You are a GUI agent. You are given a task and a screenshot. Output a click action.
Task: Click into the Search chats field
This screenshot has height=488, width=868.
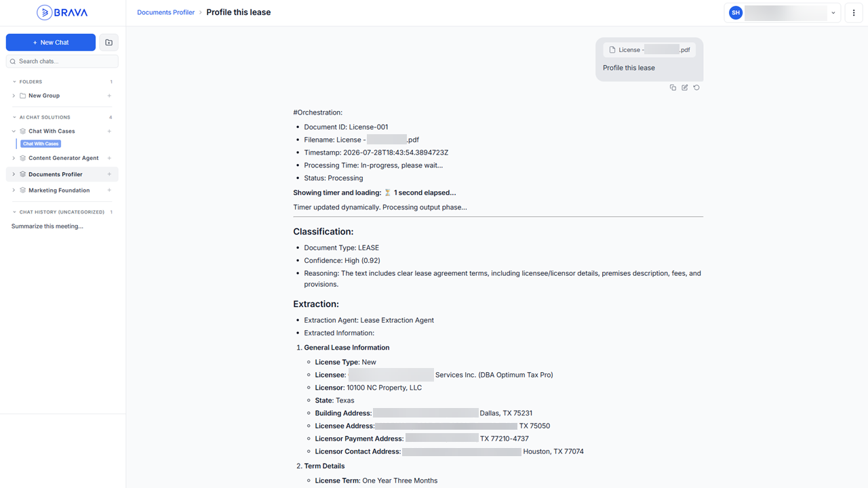coord(62,61)
